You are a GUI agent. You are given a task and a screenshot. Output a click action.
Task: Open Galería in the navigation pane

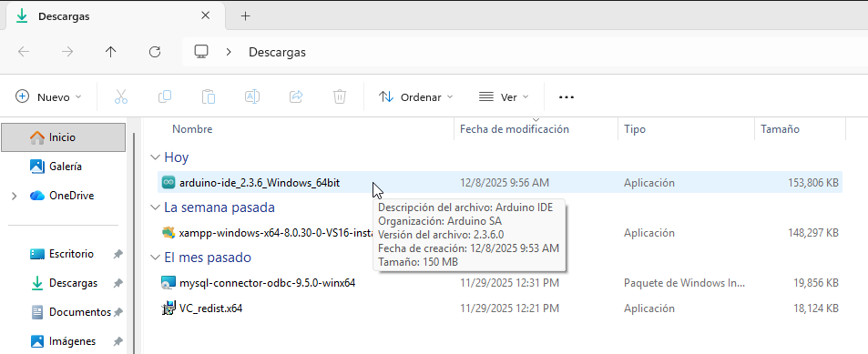click(x=66, y=166)
